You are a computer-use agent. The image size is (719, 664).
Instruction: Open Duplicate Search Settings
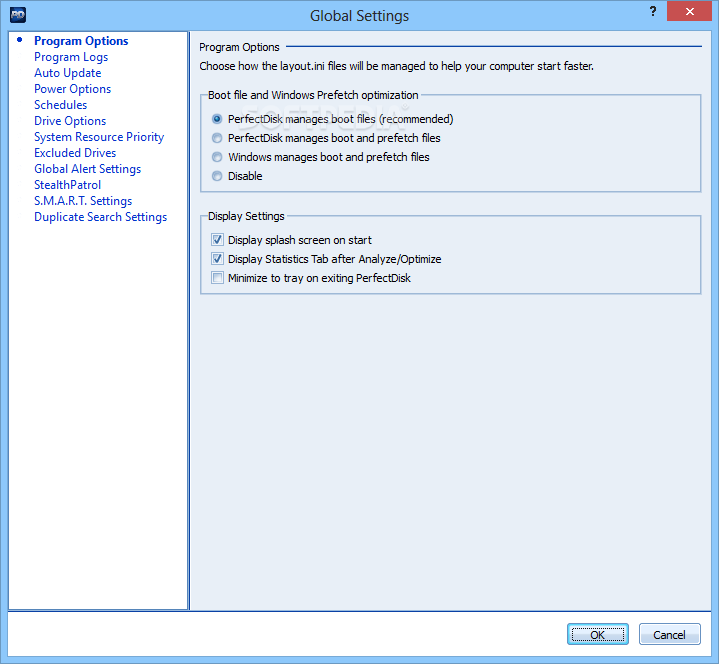click(x=100, y=217)
